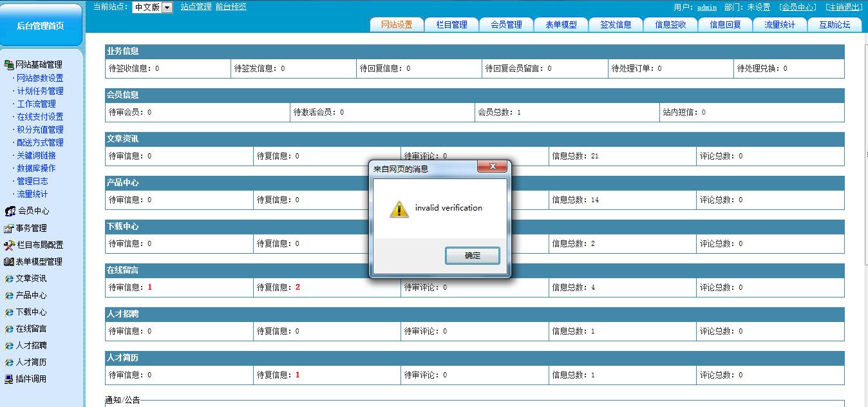The width and height of the screenshot is (868, 407).
Task: Expand the 下载中心 sidebar section
Action: tap(31, 312)
